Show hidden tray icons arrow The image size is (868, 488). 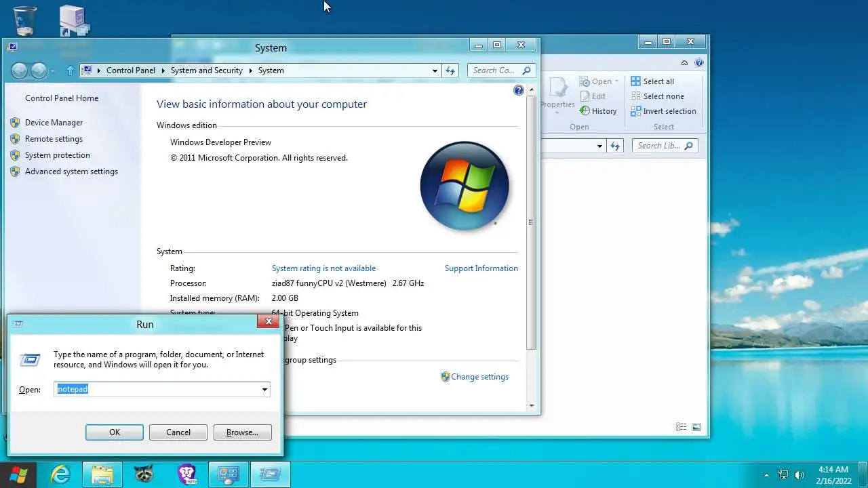(766, 475)
